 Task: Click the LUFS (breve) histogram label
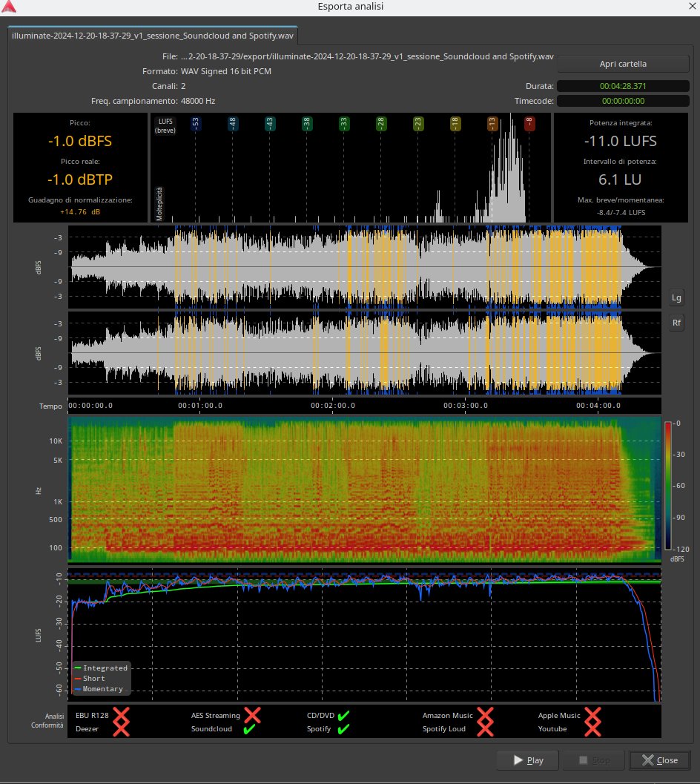click(165, 126)
